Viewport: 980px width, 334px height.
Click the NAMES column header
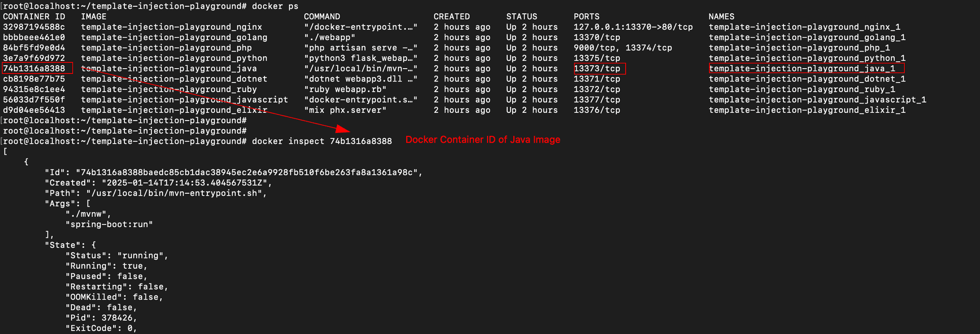click(x=721, y=17)
